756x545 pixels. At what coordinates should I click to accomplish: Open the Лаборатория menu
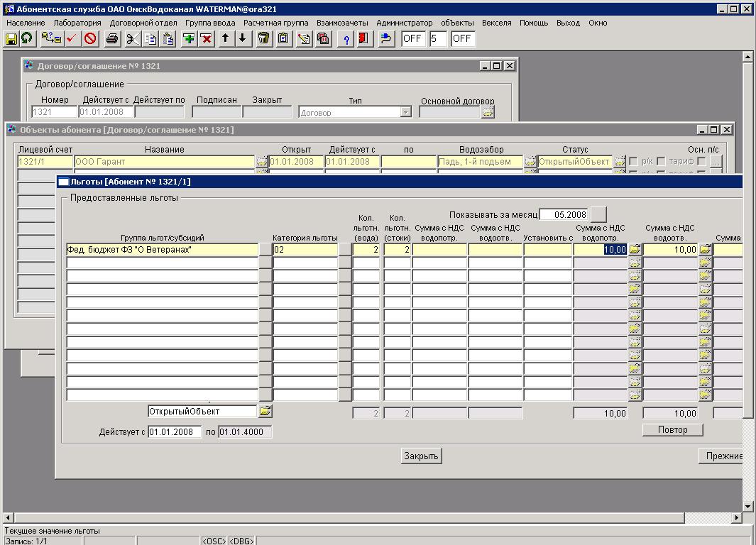[x=77, y=23]
